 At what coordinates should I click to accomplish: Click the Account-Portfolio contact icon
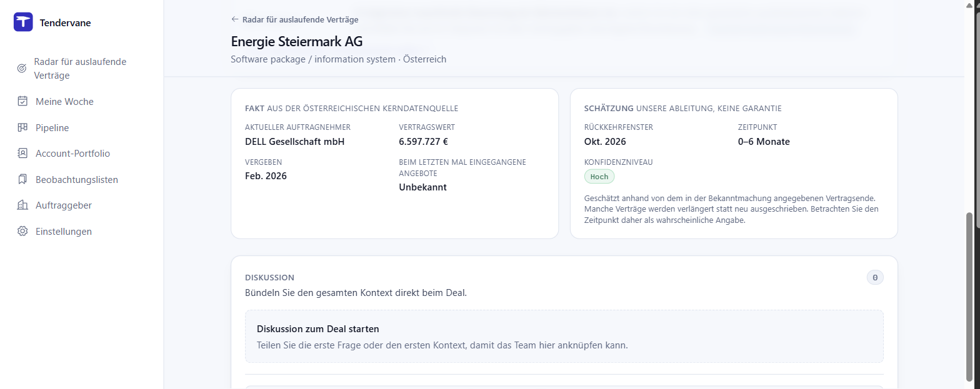pyautogui.click(x=22, y=153)
